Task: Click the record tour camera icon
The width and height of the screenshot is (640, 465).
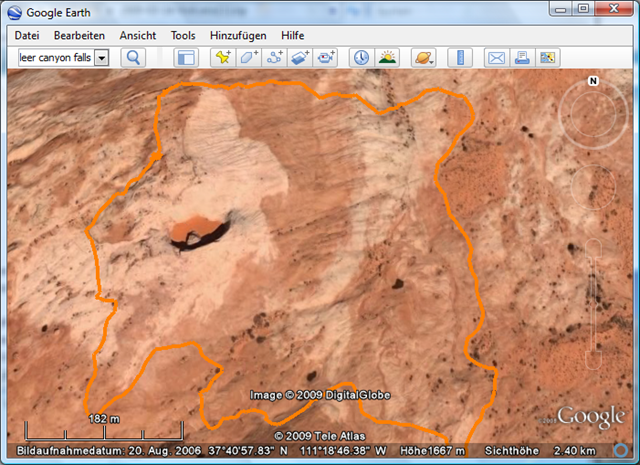Action: coord(326,58)
